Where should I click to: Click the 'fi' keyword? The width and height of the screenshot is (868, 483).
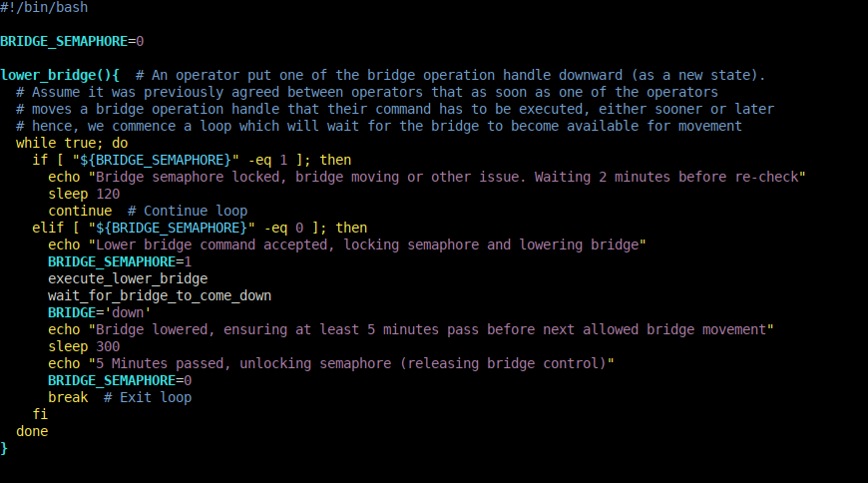(40, 414)
